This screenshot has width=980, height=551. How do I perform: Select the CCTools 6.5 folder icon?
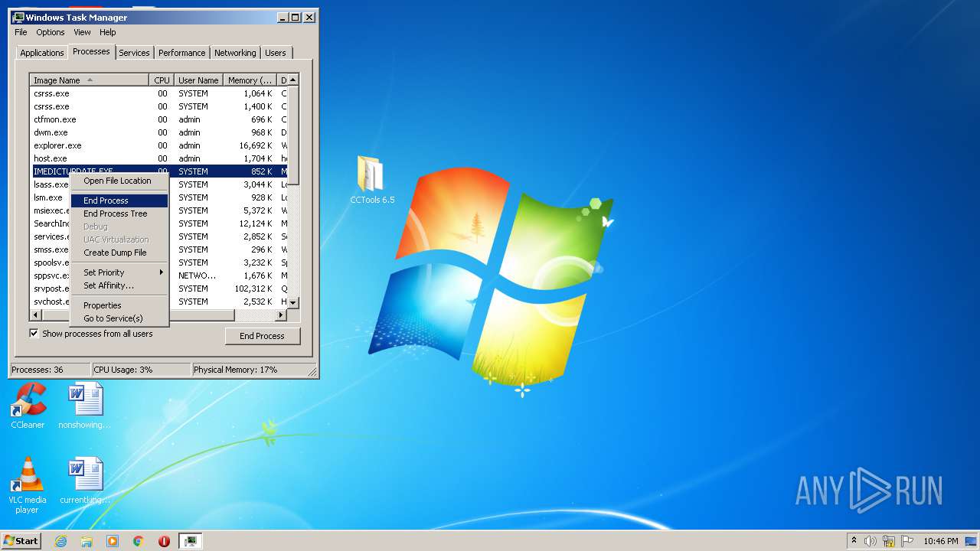(x=372, y=181)
